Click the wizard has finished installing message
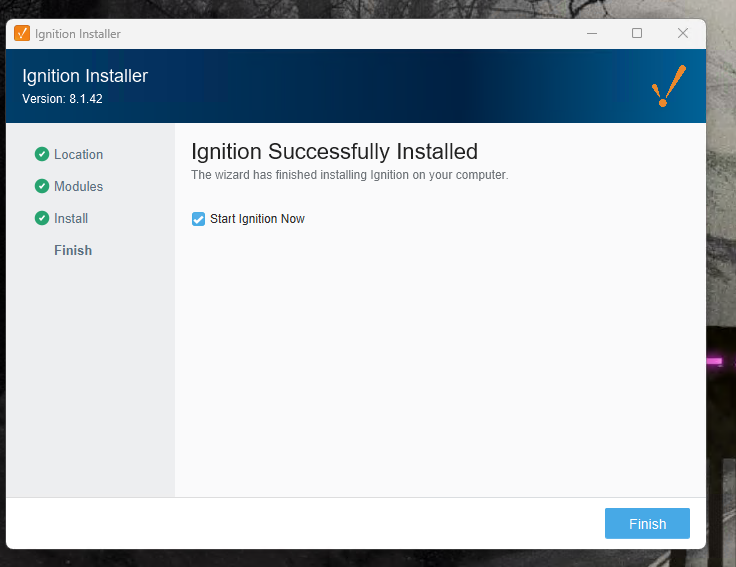This screenshot has height=567, width=736. coord(350,175)
